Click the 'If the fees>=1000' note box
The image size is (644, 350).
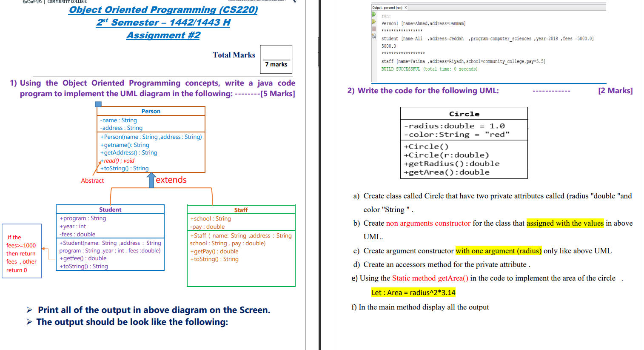coord(22,251)
